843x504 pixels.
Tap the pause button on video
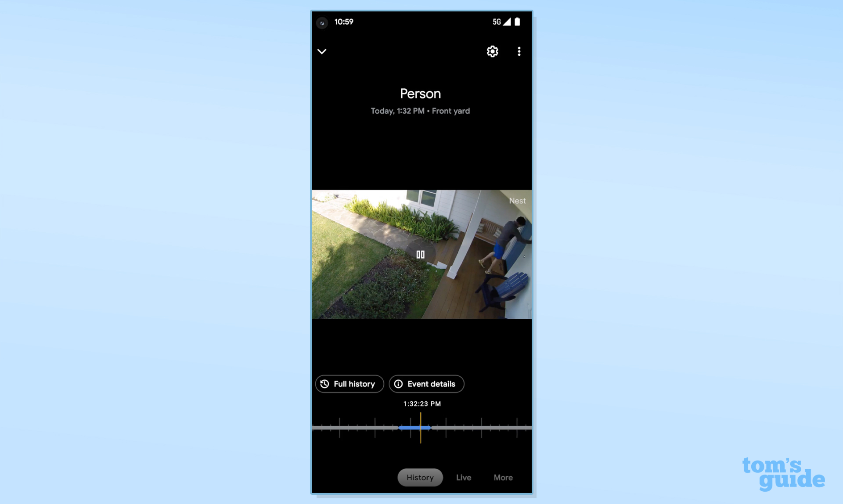pyautogui.click(x=421, y=254)
